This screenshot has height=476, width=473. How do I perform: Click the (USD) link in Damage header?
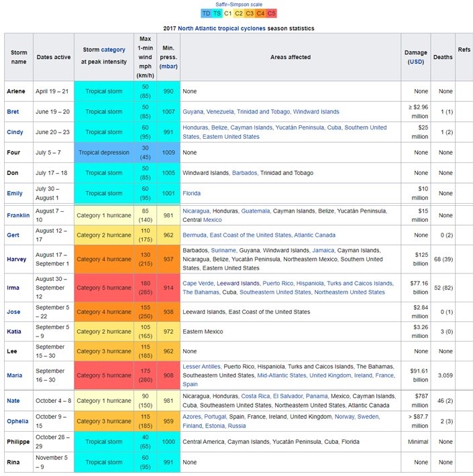(x=415, y=62)
